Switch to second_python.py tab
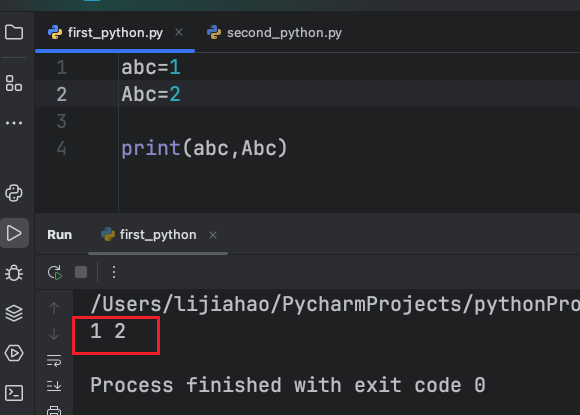580x415 pixels. pos(274,33)
